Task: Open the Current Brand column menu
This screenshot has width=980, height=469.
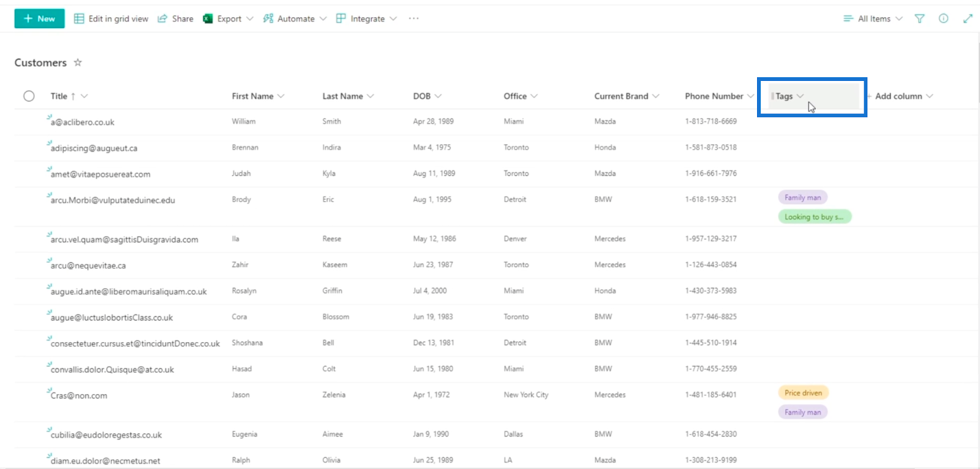Action: [x=627, y=96]
